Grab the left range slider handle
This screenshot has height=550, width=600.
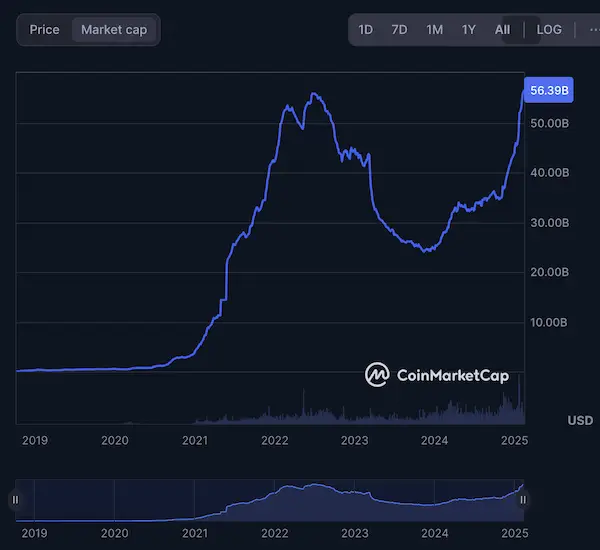(15, 500)
